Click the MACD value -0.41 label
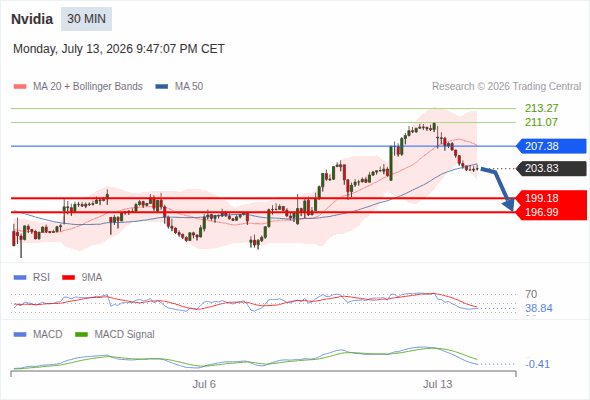The image size is (590, 400). pyautogui.click(x=537, y=364)
